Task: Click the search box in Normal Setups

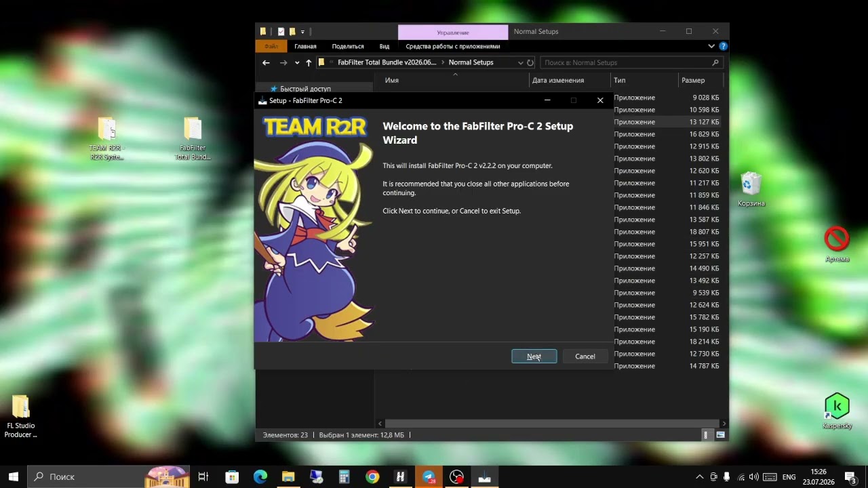Action: pos(631,62)
